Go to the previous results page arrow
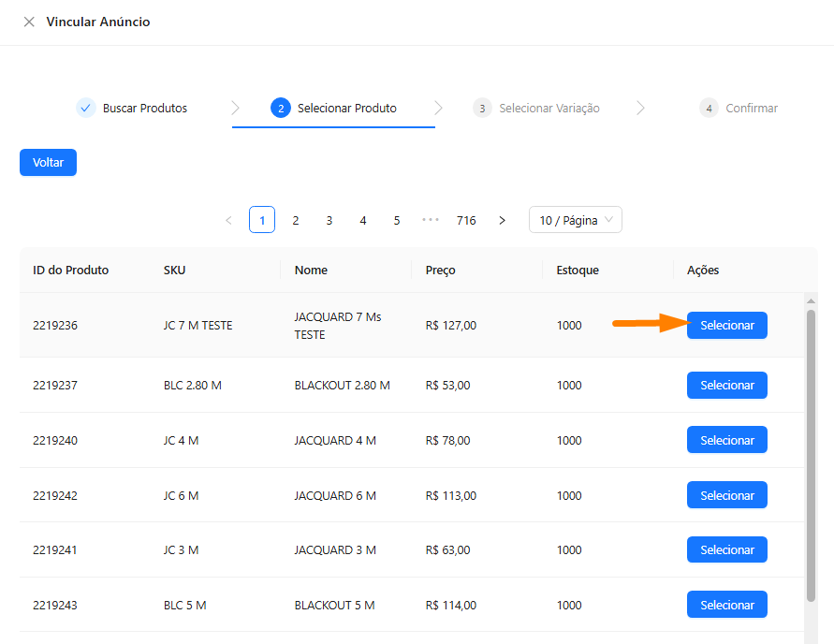Viewport: 834px width, 644px height. pos(228,220)
